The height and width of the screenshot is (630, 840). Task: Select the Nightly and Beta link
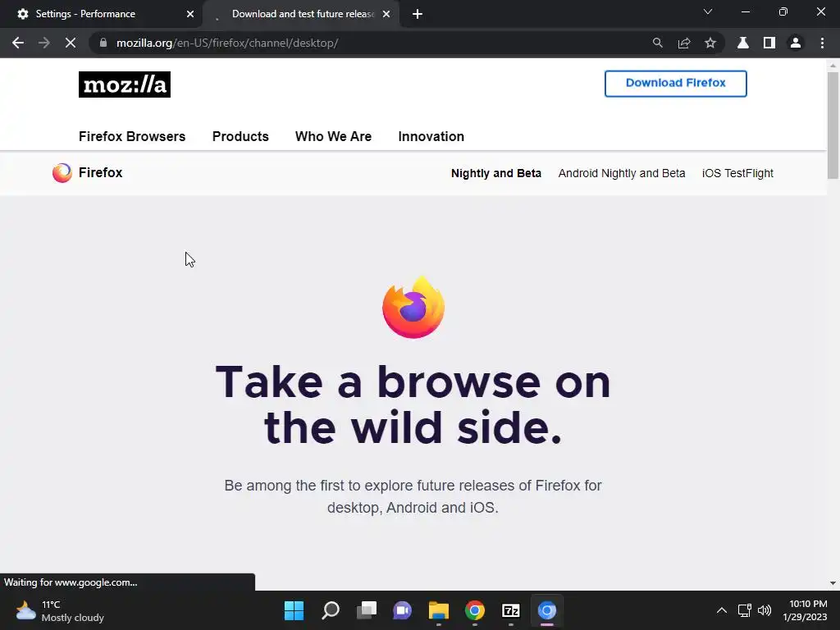click(x=496, y=174)
